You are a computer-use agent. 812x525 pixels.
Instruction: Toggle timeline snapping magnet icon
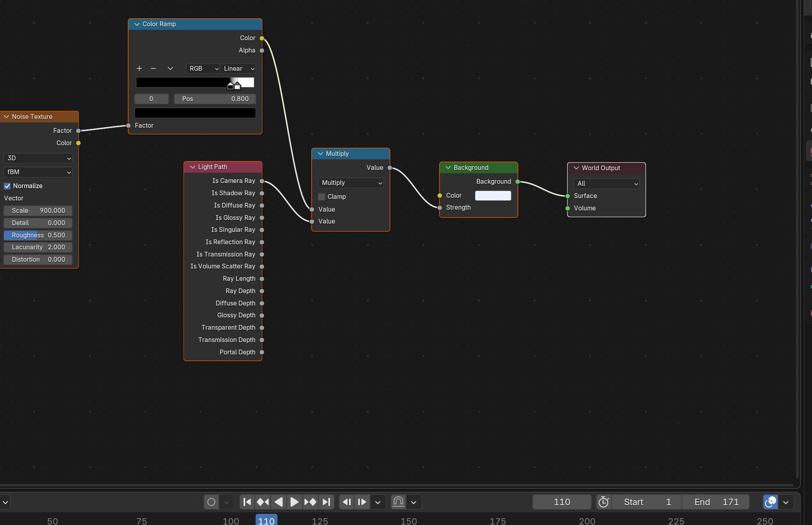click(x=398, y=502)
